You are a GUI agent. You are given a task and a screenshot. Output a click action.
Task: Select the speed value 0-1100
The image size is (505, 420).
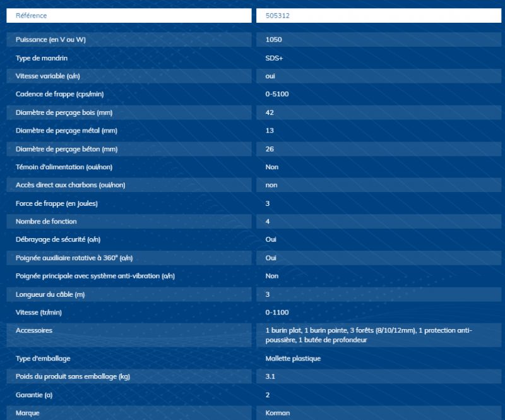[x=278, y=313]
